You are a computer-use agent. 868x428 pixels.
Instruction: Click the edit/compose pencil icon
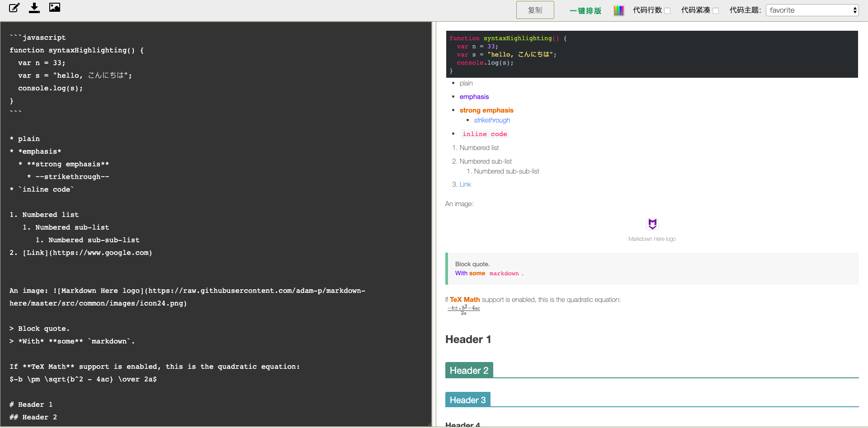(14, 8)
